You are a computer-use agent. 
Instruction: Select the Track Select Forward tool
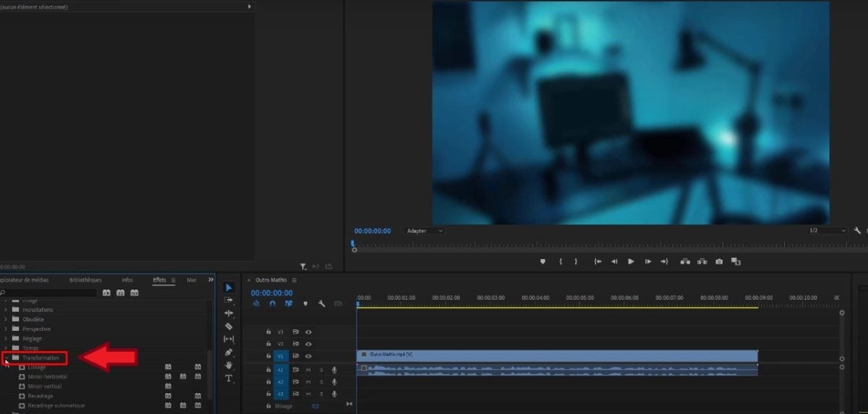click(229, 300)
